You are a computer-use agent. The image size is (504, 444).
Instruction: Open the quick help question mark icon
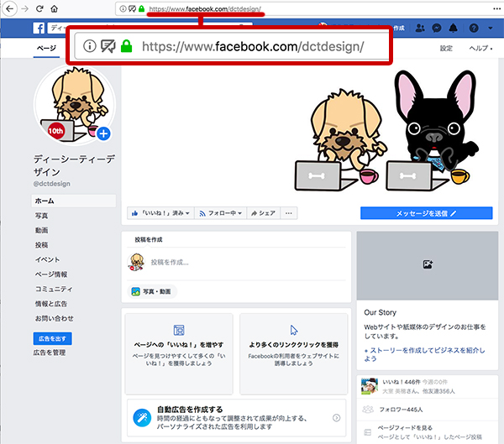474,29
